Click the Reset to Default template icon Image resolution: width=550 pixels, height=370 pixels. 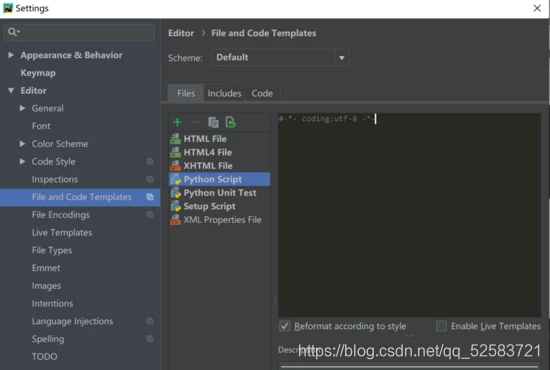231,122
